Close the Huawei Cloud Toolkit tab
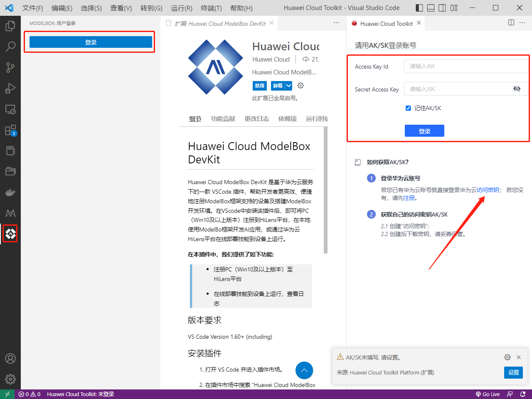The height and width of the screenshot is (399, 532). click(419, 23)
